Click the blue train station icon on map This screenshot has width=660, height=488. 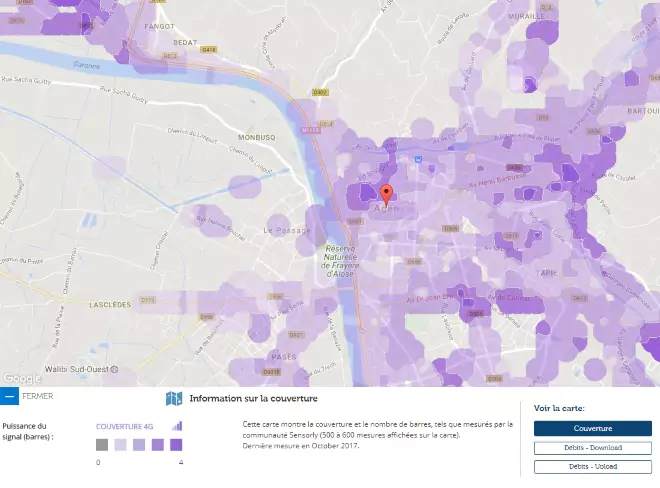coord(420,158)
